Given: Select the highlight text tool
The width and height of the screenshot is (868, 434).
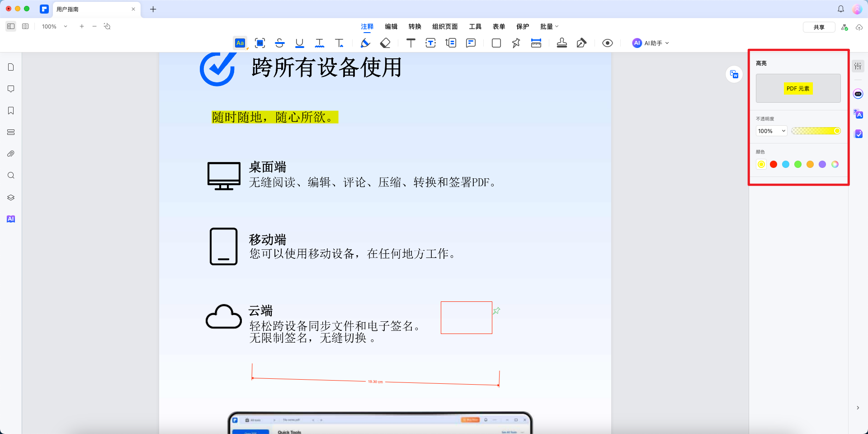Looking at the screenshot, I should coord(240,43).
